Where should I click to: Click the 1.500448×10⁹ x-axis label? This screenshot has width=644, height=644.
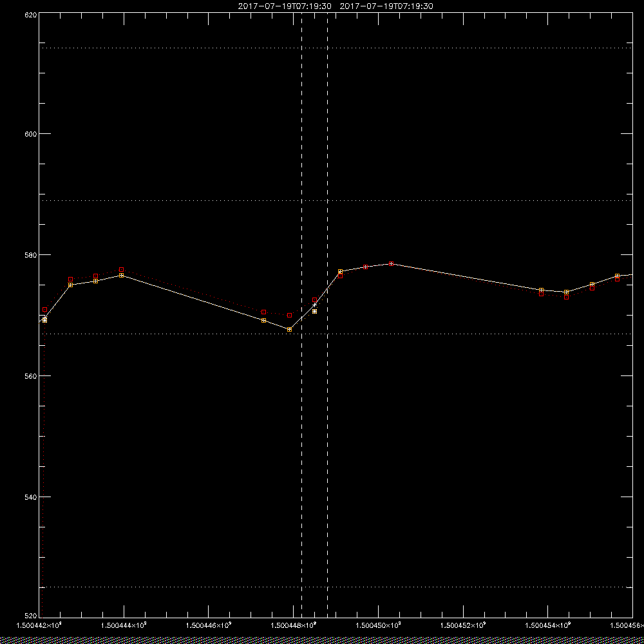pos(294,625)
